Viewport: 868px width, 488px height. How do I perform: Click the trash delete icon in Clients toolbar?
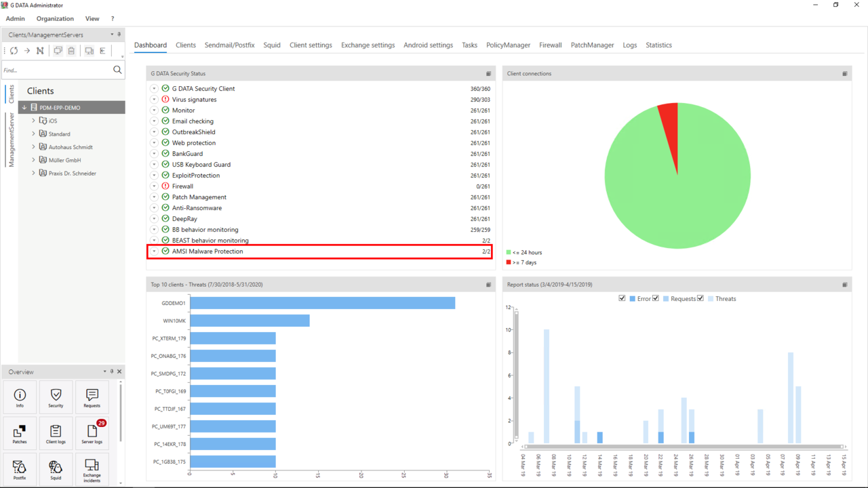point(71,51)
